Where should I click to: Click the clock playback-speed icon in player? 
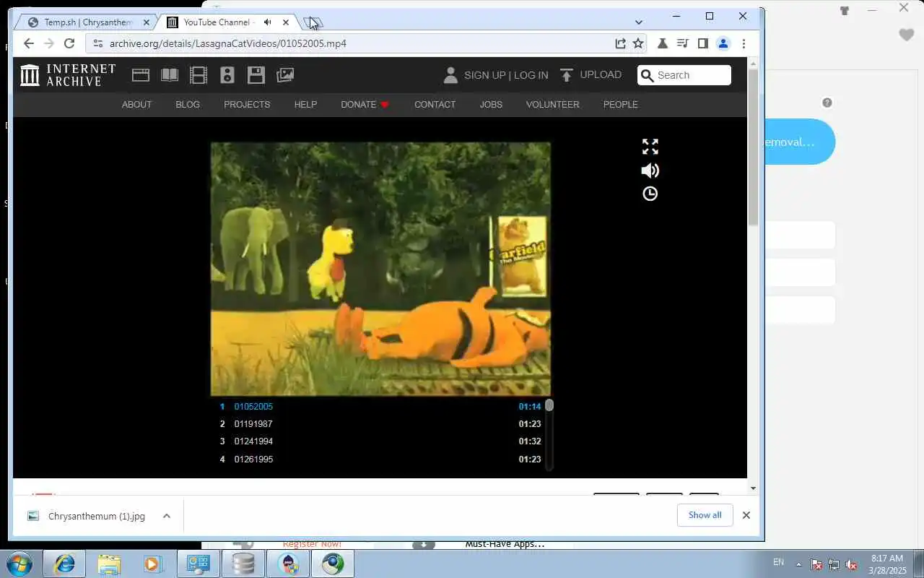tap(650, 194)
